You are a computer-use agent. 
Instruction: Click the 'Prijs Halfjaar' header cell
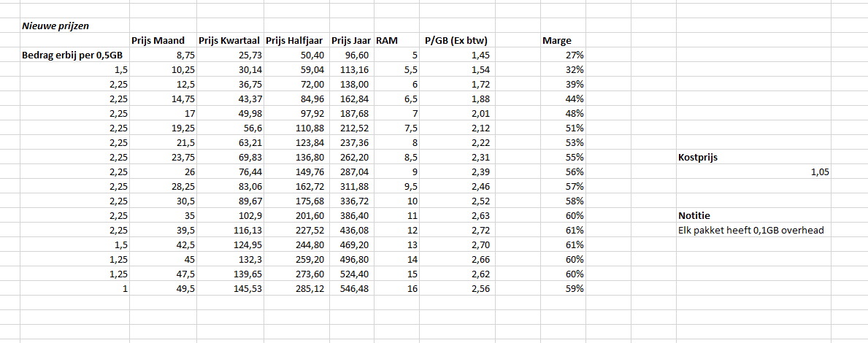pos(296,40)
